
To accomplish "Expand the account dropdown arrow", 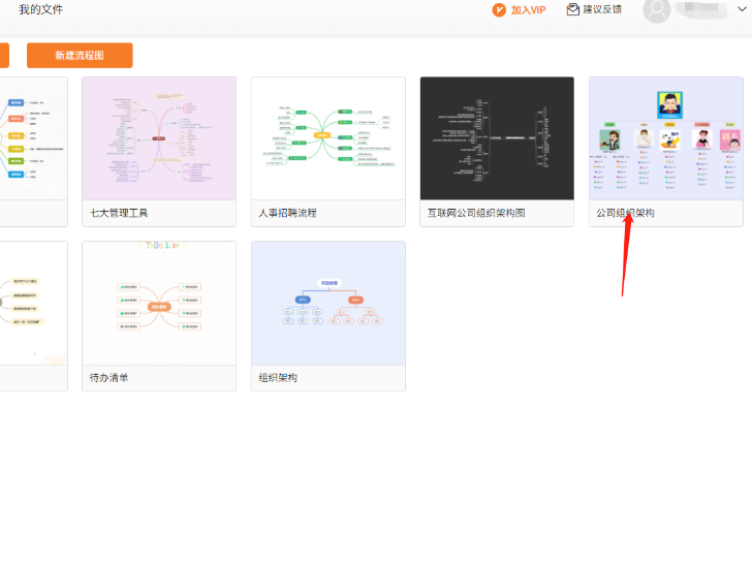I will pyautogui.click(x=741, y=9).
